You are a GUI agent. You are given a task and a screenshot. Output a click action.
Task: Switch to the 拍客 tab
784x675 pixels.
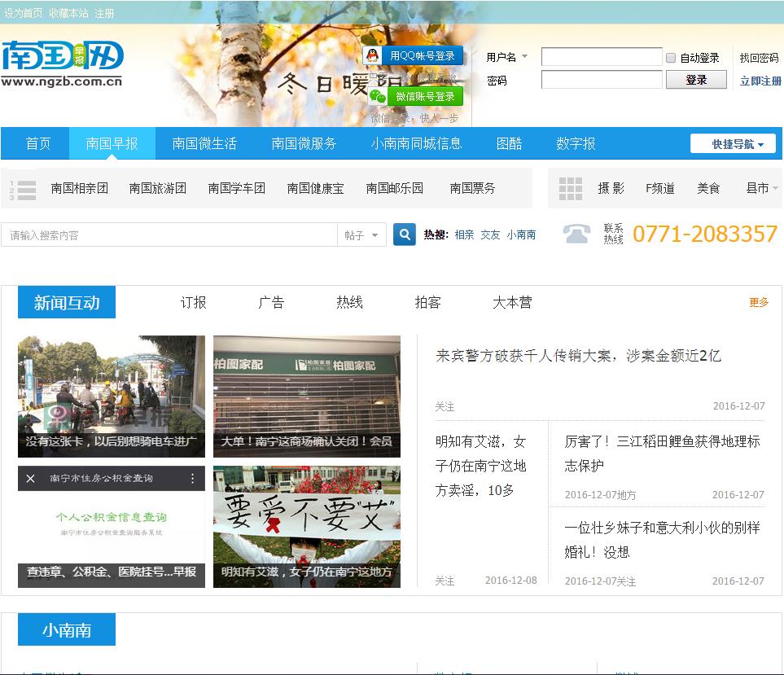(427, 303)
